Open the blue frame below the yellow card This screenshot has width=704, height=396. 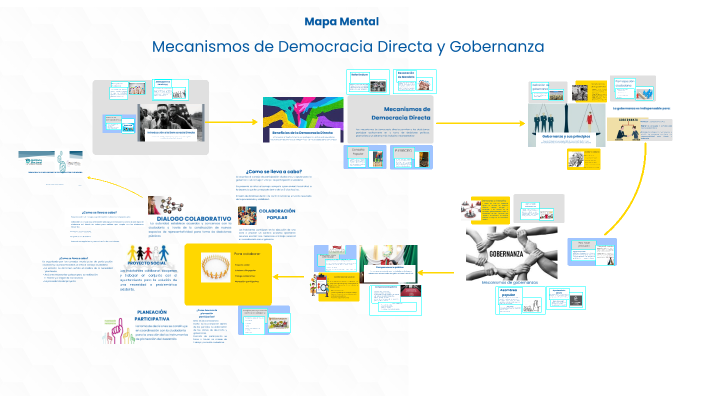click(x=264, y=320)
